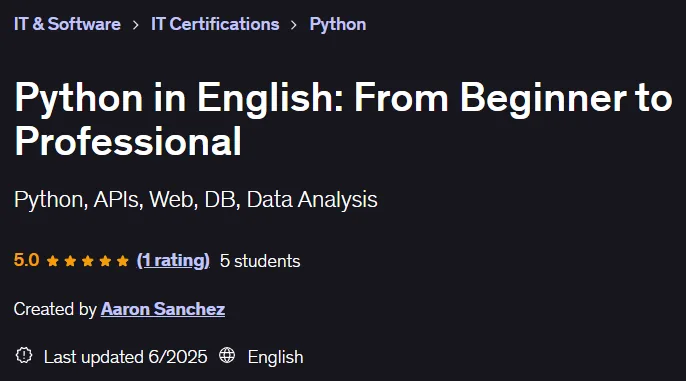686x381 pixels.
Task: Click the English language label
Action: pyautogui.click(x=275, y=357)
